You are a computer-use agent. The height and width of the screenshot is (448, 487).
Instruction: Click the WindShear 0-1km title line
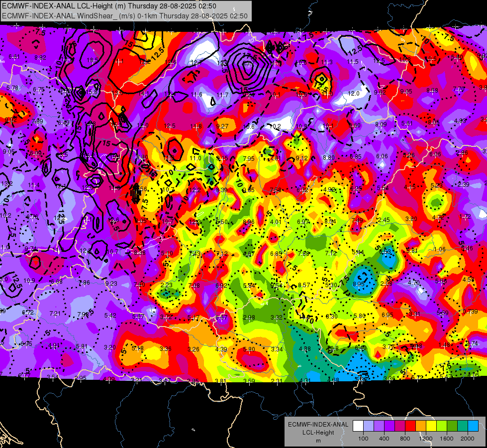125,16
